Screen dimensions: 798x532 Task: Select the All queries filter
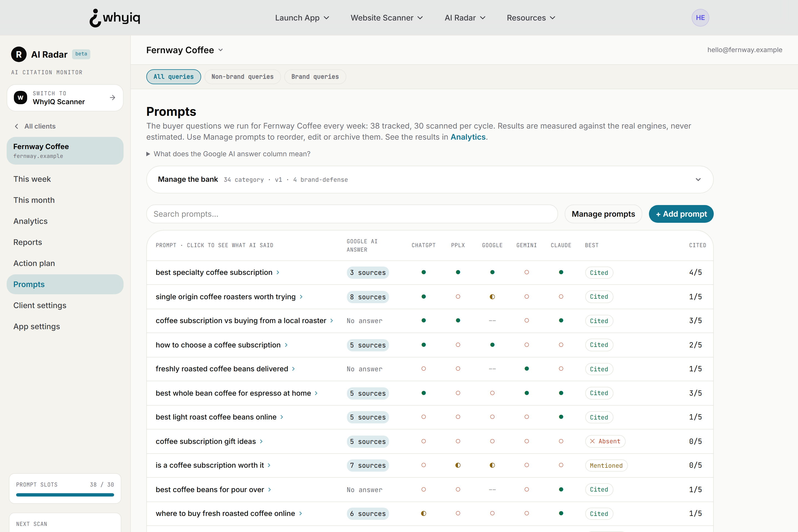[173, 77]
